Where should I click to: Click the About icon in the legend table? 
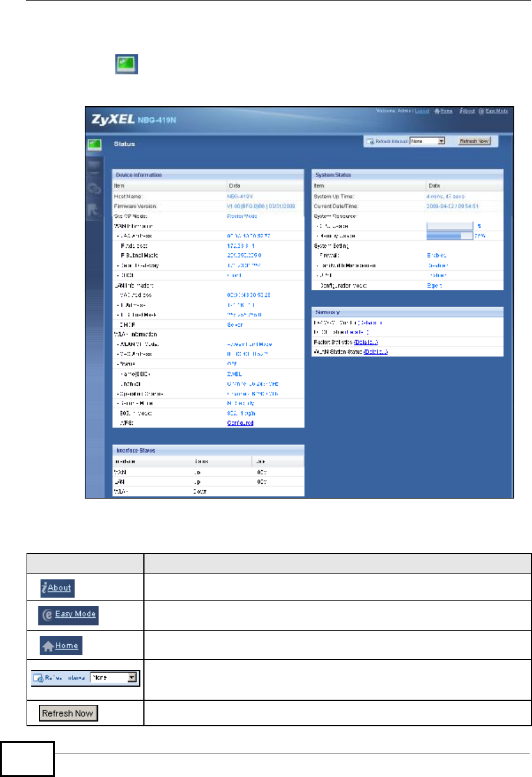point(57,588)
